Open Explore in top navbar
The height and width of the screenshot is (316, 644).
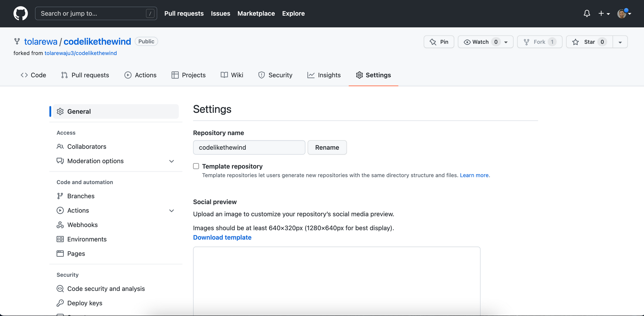(x=293, y=14)
